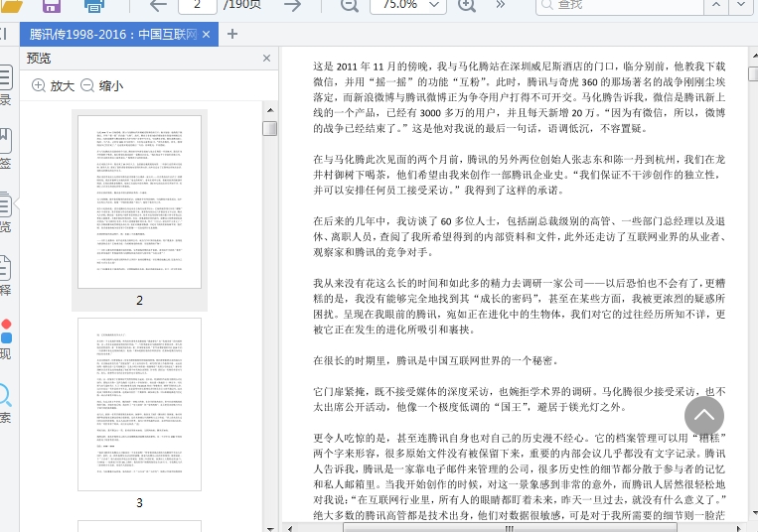Click the document vertical scrollbar thumb
The width and height of the screenshot is (758, 532).
pyautogui.click(x=753, y=73)
